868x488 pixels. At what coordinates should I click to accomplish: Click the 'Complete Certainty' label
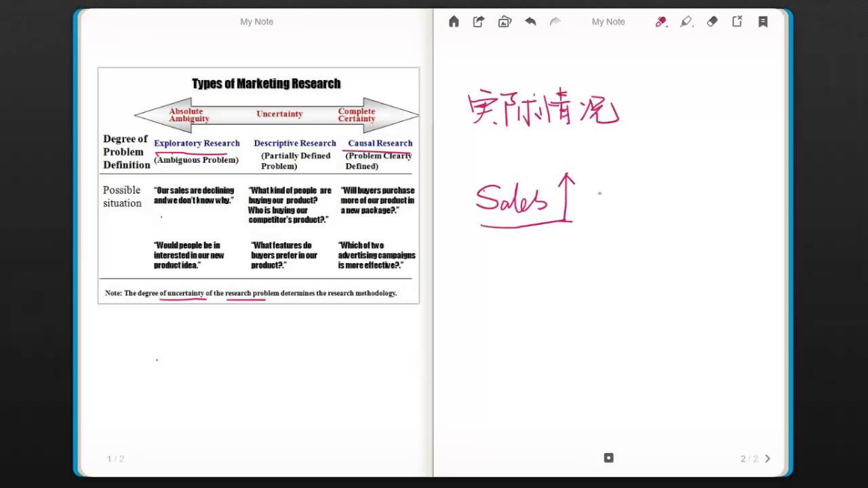point(357,115)
